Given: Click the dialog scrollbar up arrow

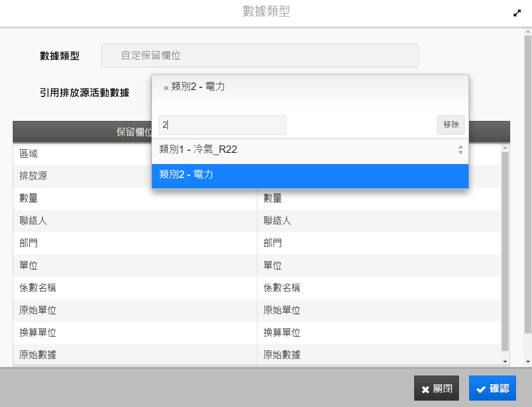Looking at the screenshot, I should 528,32.
